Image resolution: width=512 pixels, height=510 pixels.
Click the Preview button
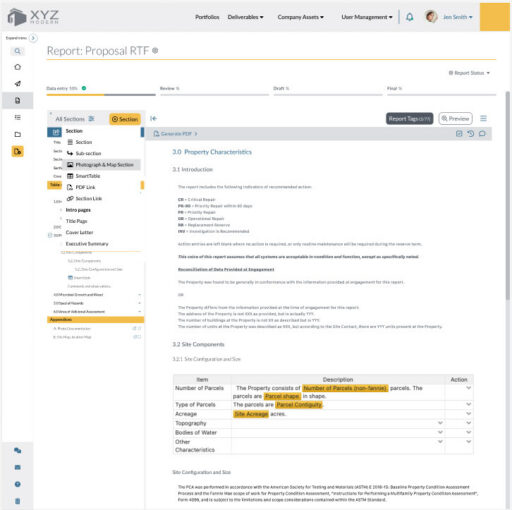tap(455, 119)
